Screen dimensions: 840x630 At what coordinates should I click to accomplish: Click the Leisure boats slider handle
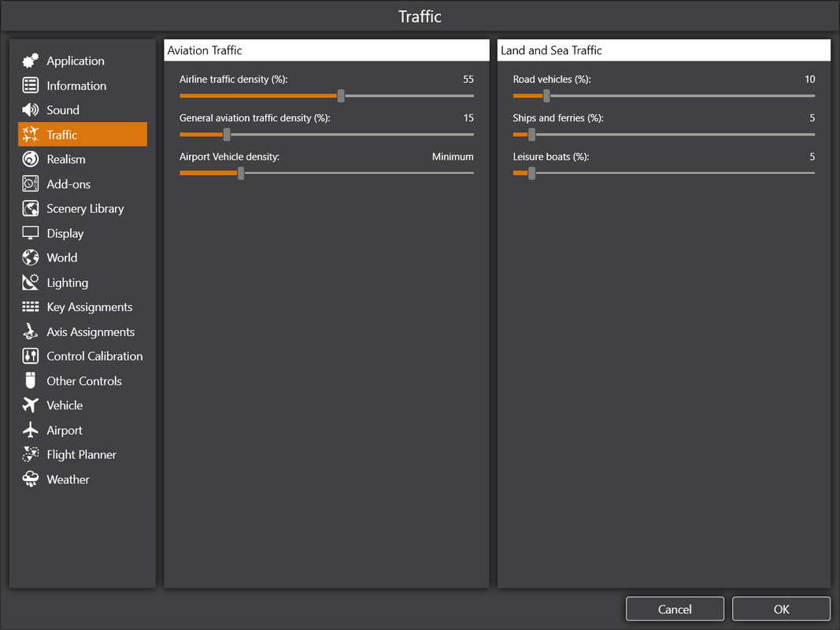[531, 173]
